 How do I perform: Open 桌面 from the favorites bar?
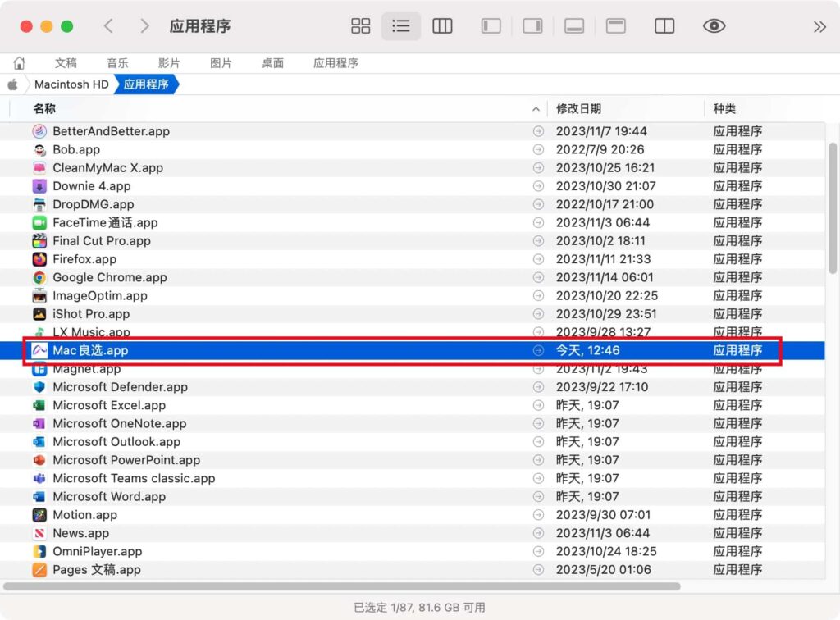click(272, 62)
